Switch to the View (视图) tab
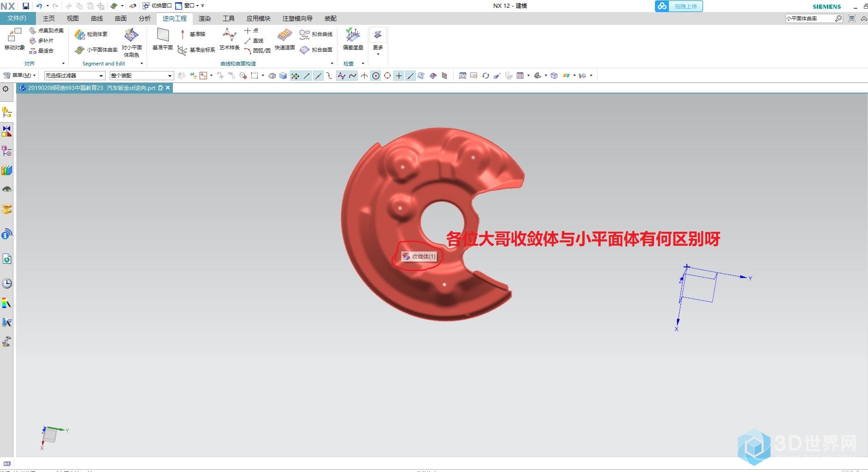The width and height of the screenshot is (868, 472). [x=72, y=18]
